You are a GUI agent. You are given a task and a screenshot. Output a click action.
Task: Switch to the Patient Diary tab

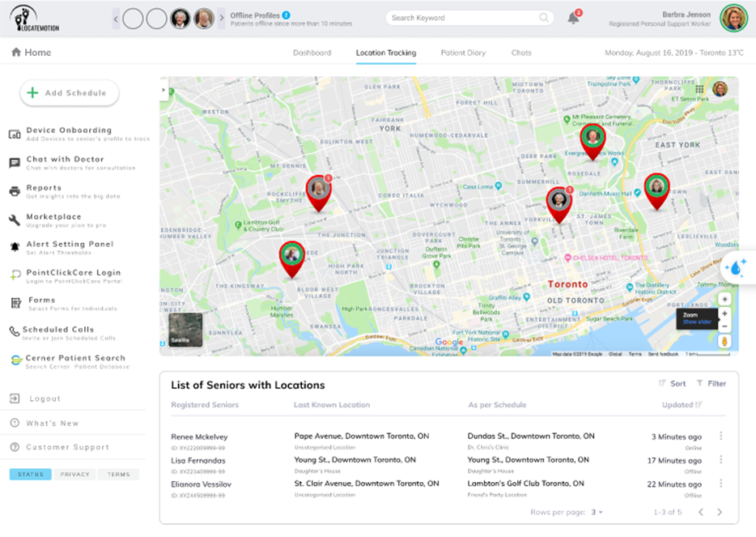coord(463,53)
